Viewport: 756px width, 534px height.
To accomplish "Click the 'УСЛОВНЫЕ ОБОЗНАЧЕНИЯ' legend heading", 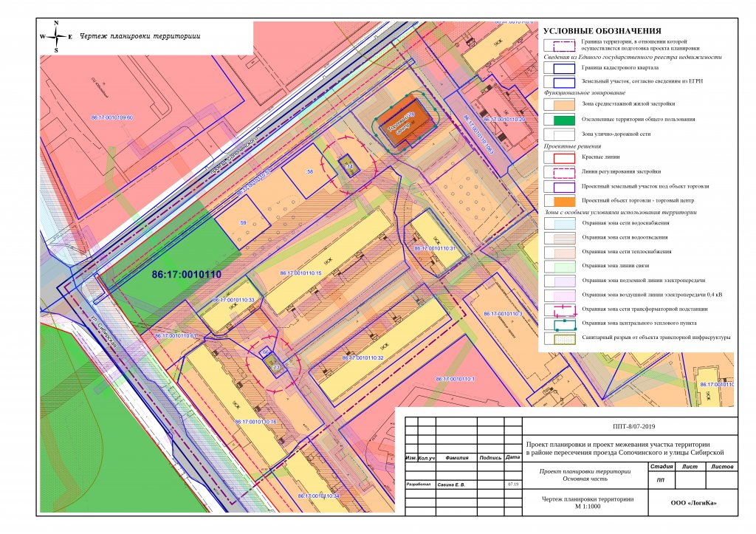I will pyautogui.click(x=601, y=31).
